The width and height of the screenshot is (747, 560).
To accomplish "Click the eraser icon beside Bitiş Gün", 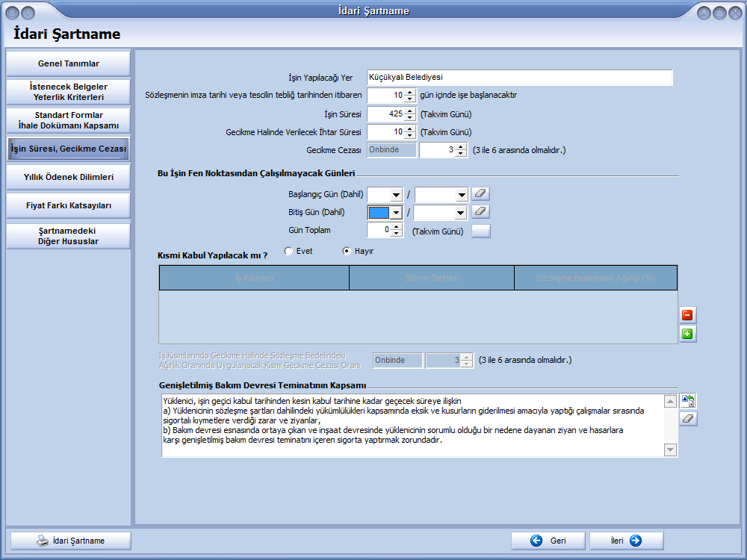I will click(x=481, y=212).
